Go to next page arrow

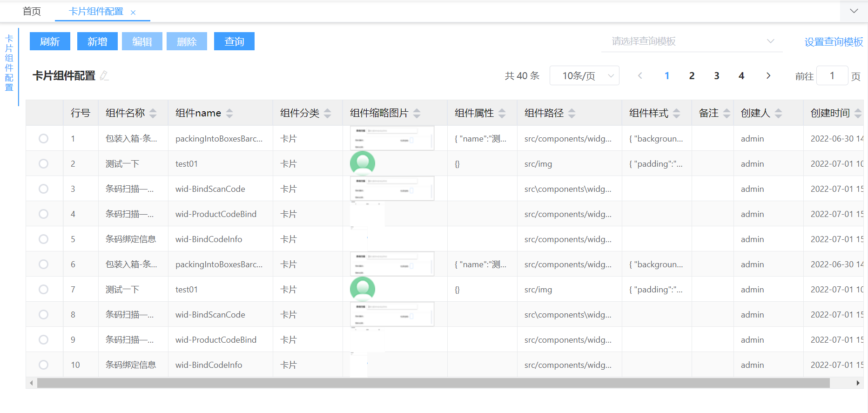pos(768,75)
